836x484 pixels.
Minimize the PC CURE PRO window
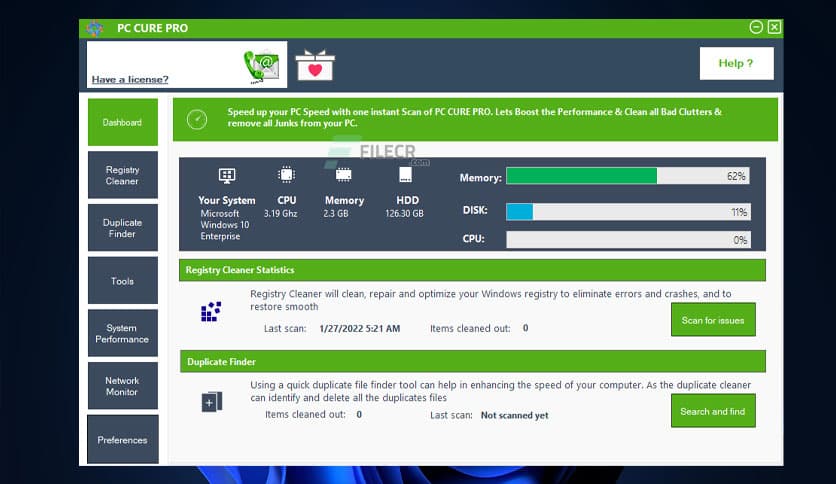pos(756,27)
